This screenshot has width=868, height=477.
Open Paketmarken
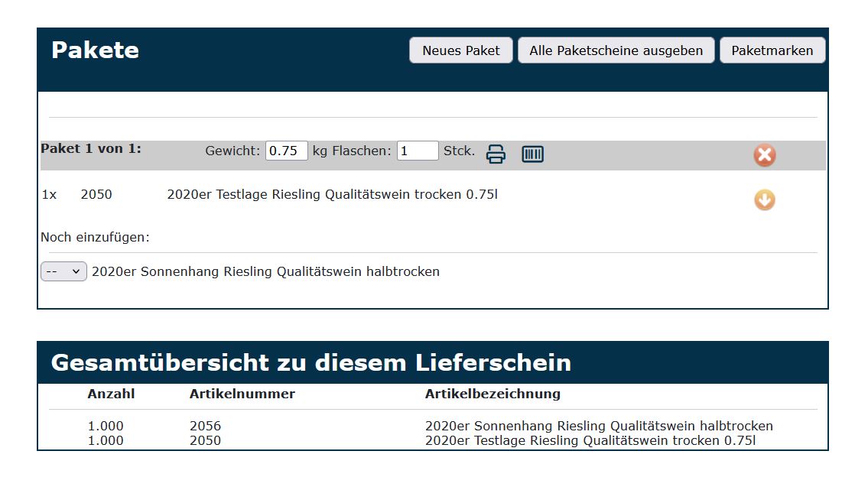[772, 50]
